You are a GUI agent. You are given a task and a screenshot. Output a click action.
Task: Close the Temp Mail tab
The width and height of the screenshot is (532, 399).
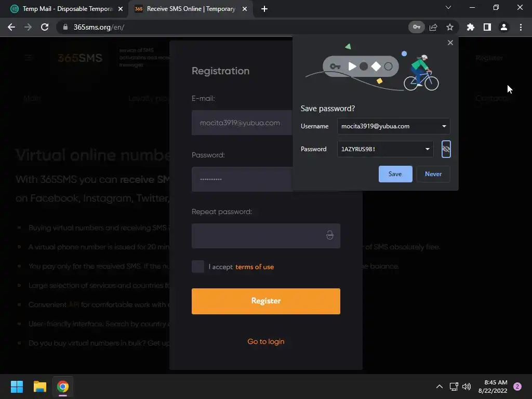[x=121, y=9]
